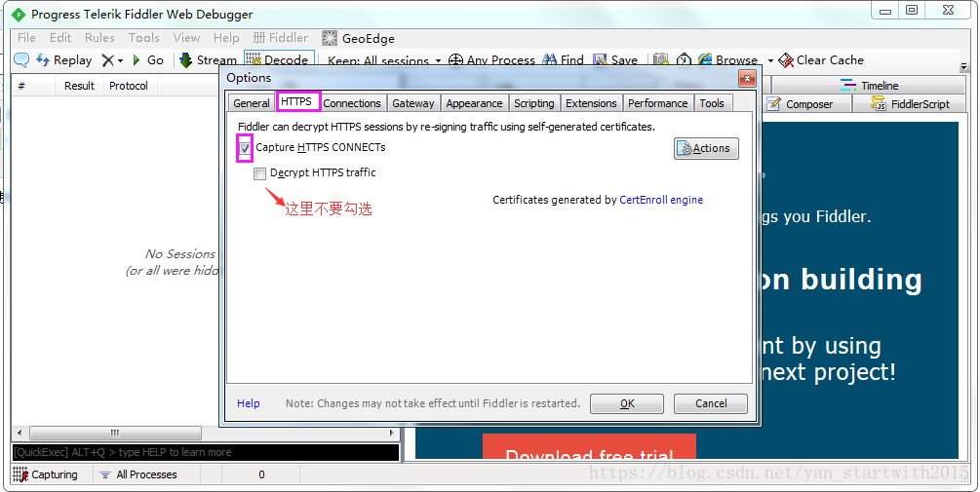
Task: Click the session list horizontal scrollbar
Action: pos(115,433)
